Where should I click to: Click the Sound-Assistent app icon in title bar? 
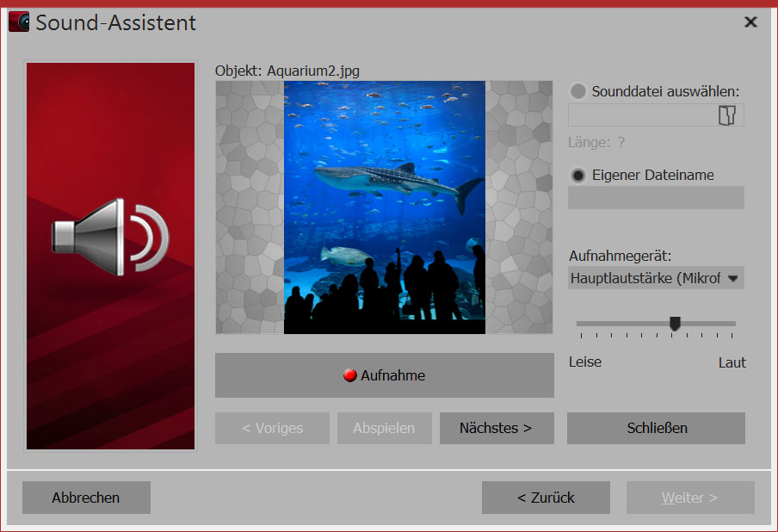tap(18, 22)
